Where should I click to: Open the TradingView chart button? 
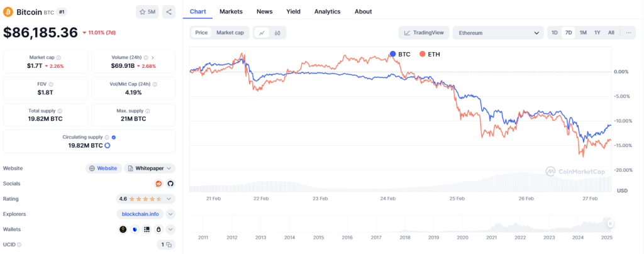424,33
